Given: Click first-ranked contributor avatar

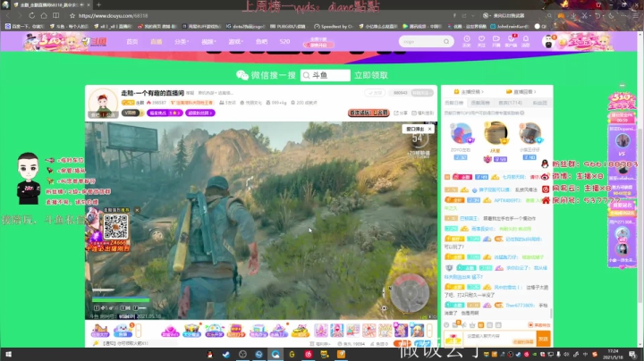Looking at the screenshot, I should [x=496, y=132].
